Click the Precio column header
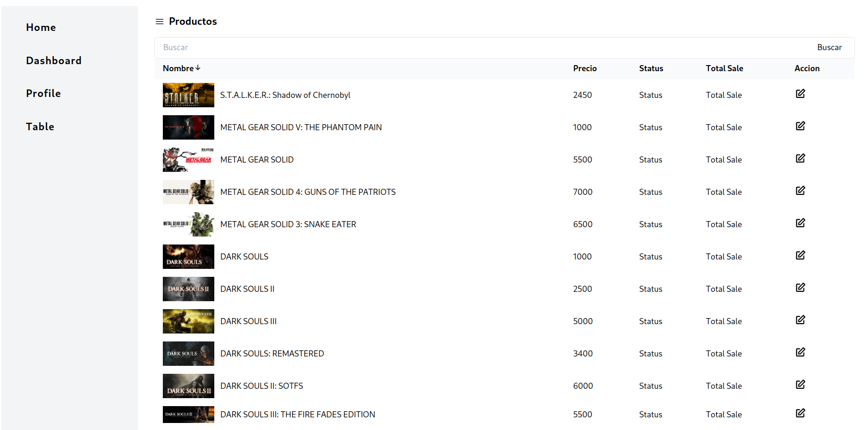The height and width of the screenshot is (430, 868). pos(585,68)
